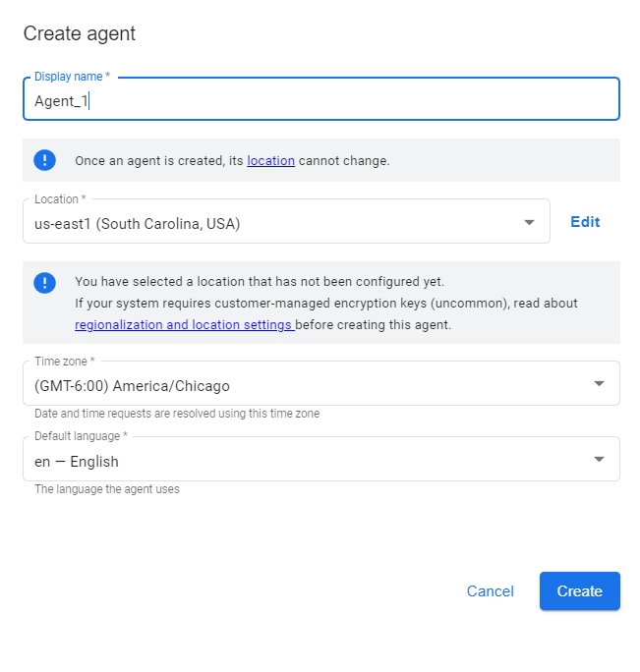Click the Display name input field

pyautogui.click(x=320, y=99)
